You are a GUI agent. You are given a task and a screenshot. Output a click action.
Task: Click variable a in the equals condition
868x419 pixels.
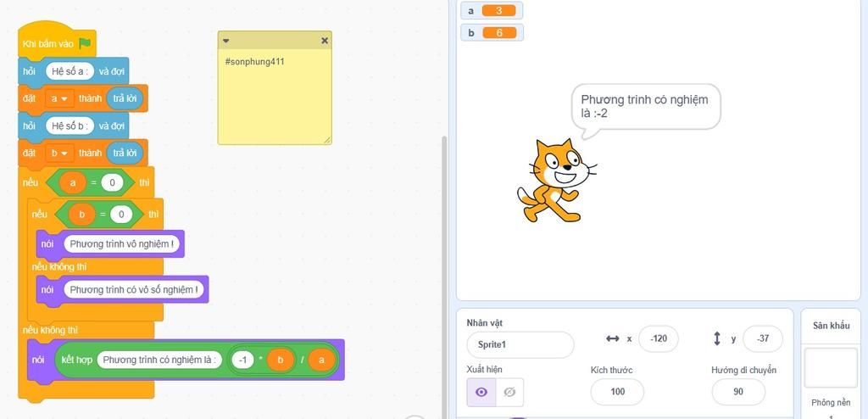tap(73, 182)
